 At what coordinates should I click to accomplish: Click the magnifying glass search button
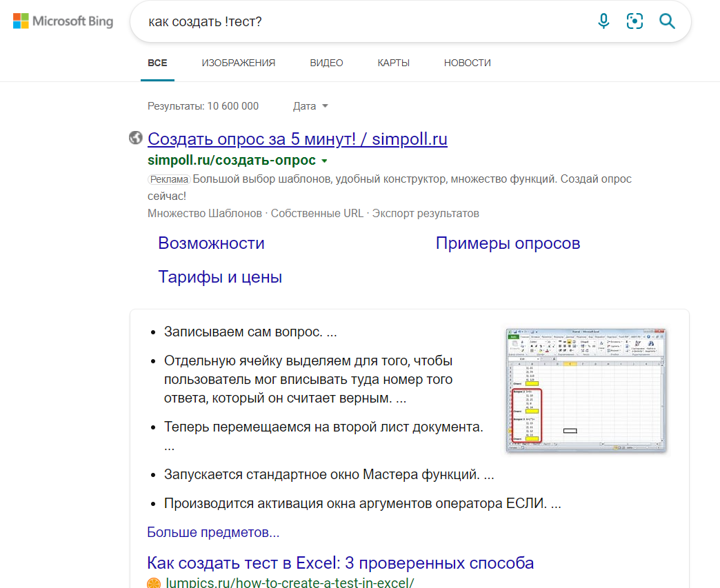point(667,21)
